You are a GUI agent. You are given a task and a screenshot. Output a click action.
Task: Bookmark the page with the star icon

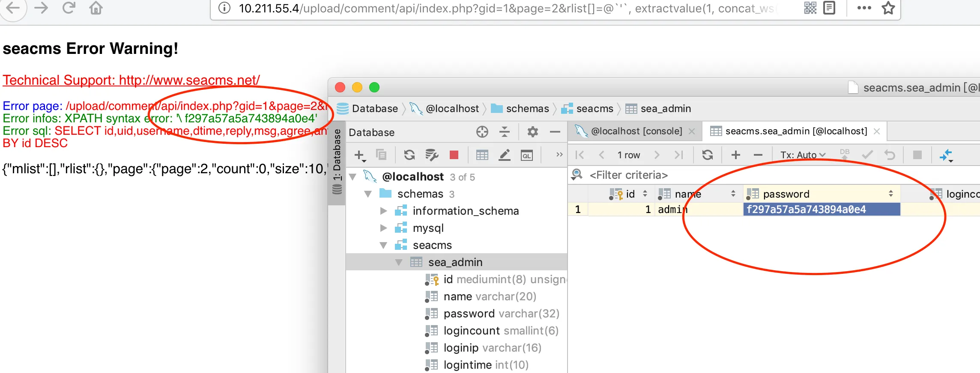pos(888,8)
